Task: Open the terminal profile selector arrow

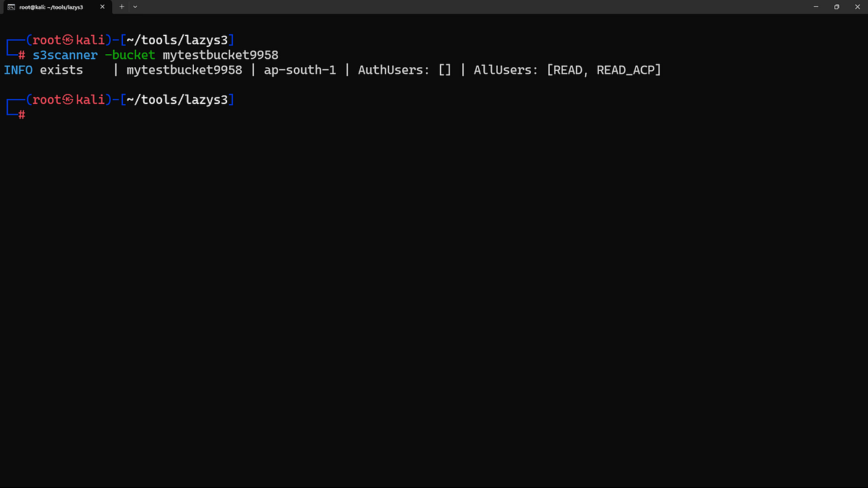Action: 135,7
